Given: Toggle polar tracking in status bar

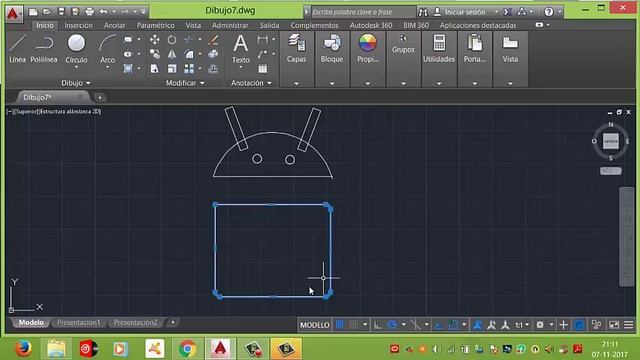Looking at the screenshot, I should point(392,325).
